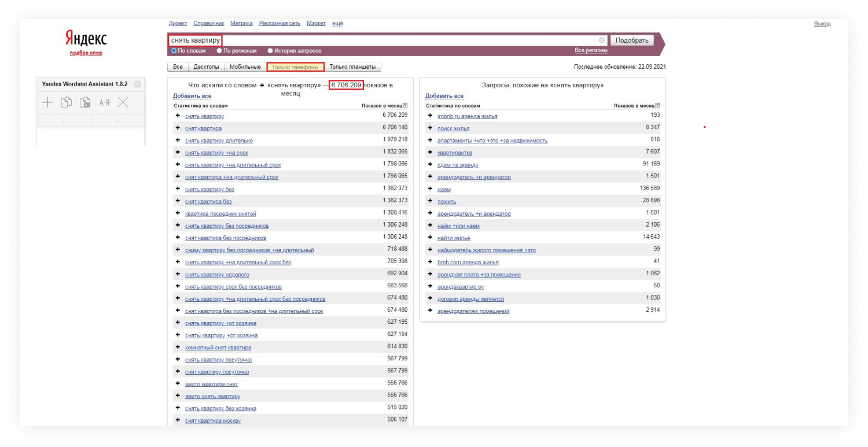Click plus beside 'квартирантка'
Image resolution: width=868 pixels, height=447 pixels.
(431, 153)
